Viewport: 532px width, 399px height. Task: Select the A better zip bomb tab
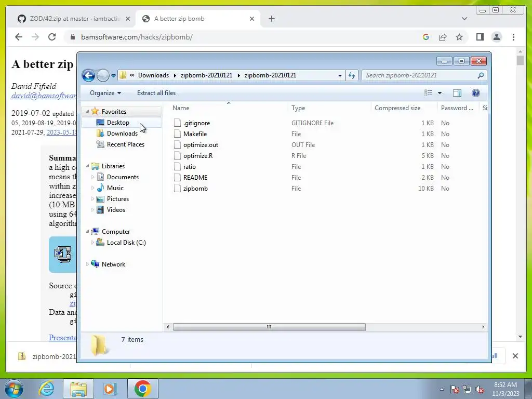(197, 19)
